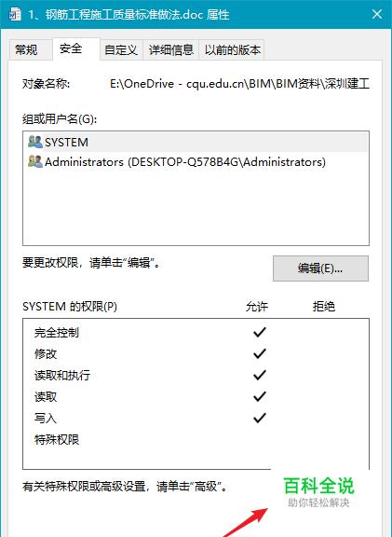Screen dimensions: 392x537
Task: Close the properties dialog with X
Action: click(x=376, y=14)
